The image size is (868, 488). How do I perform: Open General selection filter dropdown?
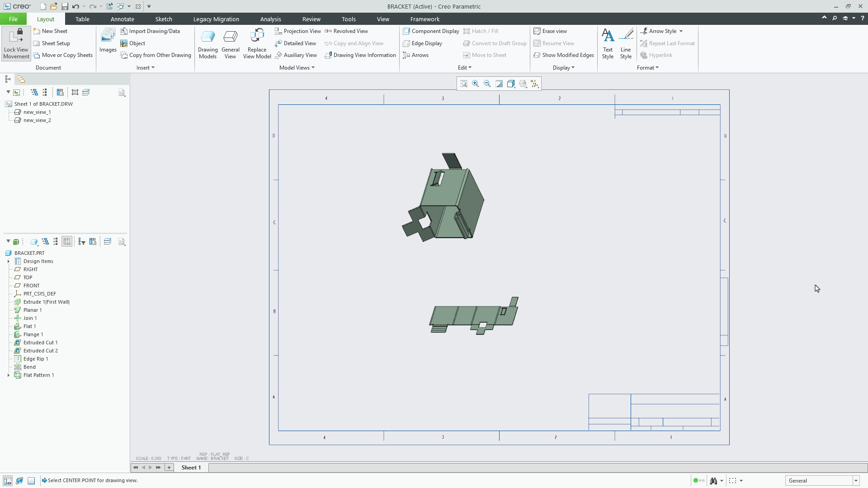tap(856, 481)
